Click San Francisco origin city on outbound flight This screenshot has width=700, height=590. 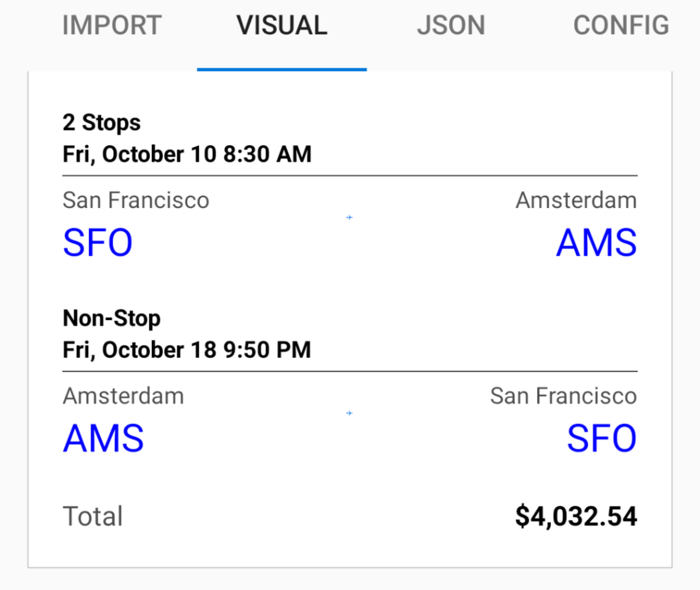[136, 200]
